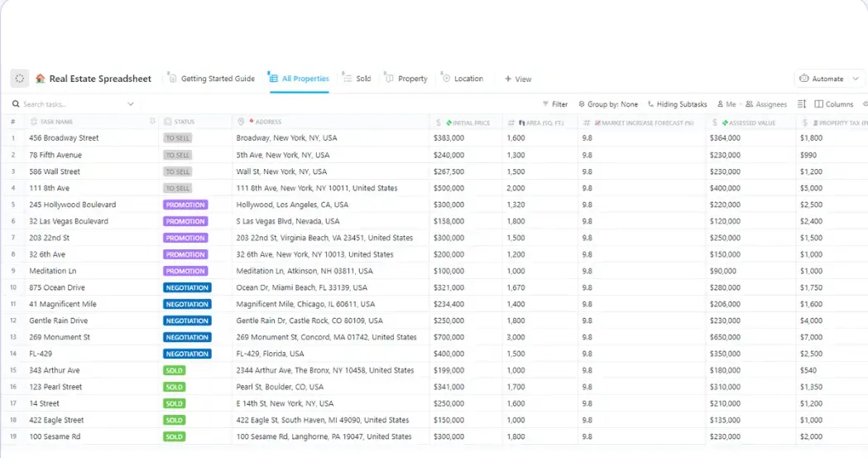Switch to the Property tab
Viewport: 868px width, 458px height.
pyautogui.click(x=406, y=79)
